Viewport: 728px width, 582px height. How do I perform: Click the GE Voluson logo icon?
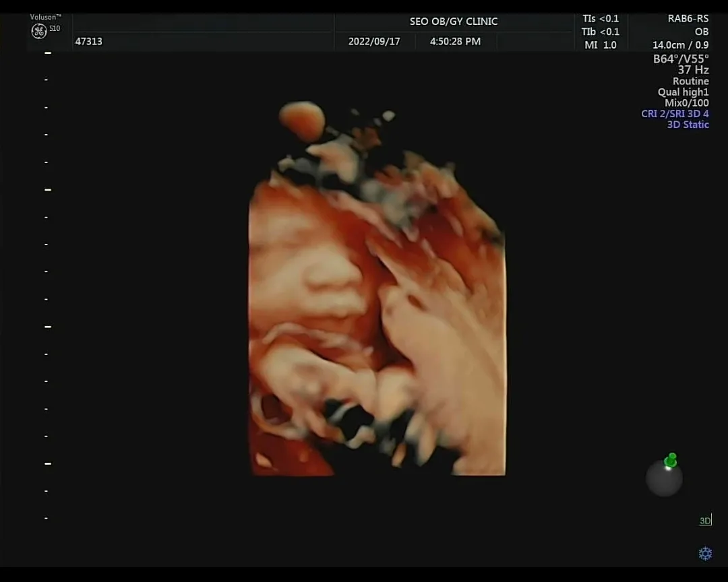tap(39, 31)
